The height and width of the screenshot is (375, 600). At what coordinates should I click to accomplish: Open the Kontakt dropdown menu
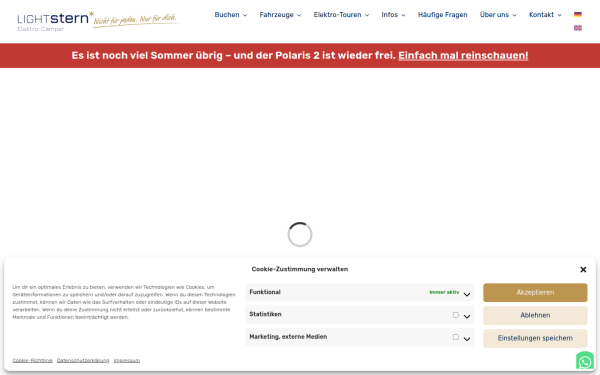545,15
